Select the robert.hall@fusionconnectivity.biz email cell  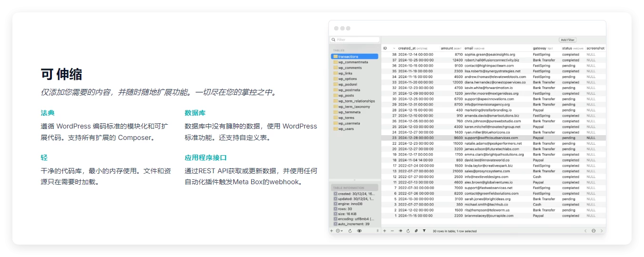(x=492, y=60)
